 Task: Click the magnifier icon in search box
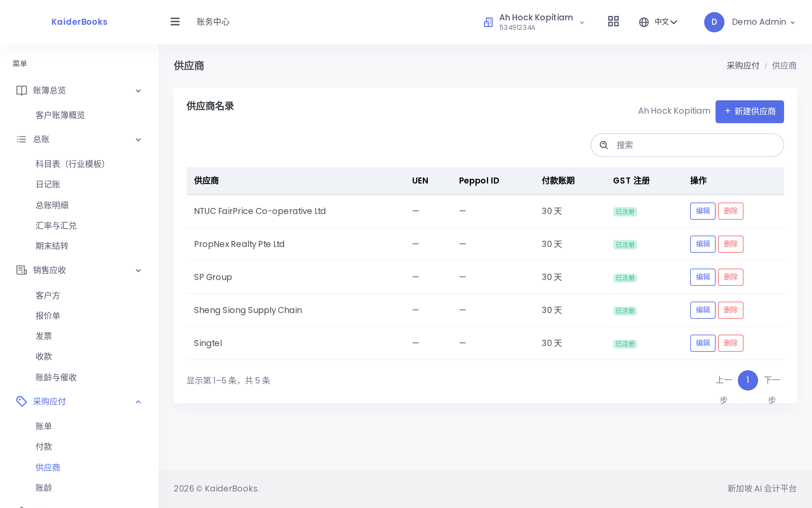(604, 145)
